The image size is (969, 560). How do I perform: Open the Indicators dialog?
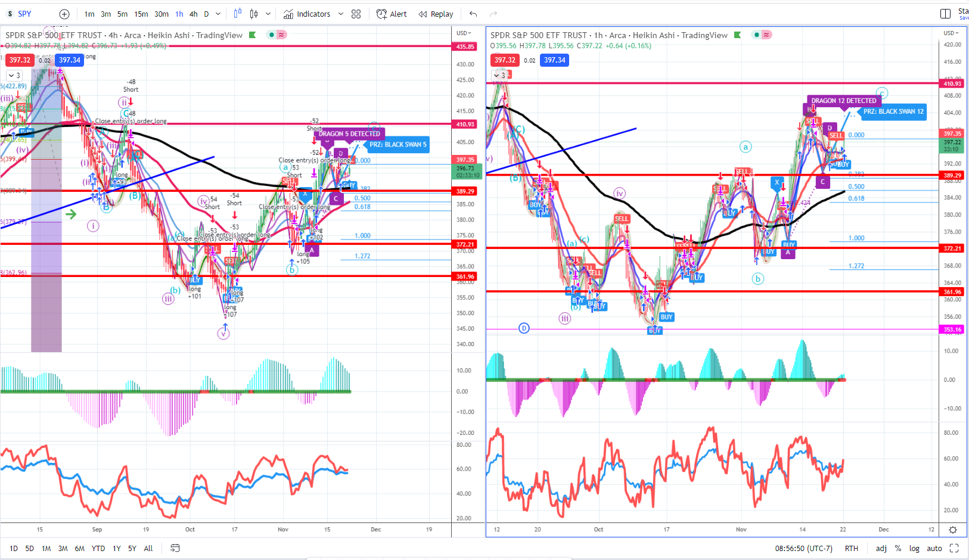point(307,14)
